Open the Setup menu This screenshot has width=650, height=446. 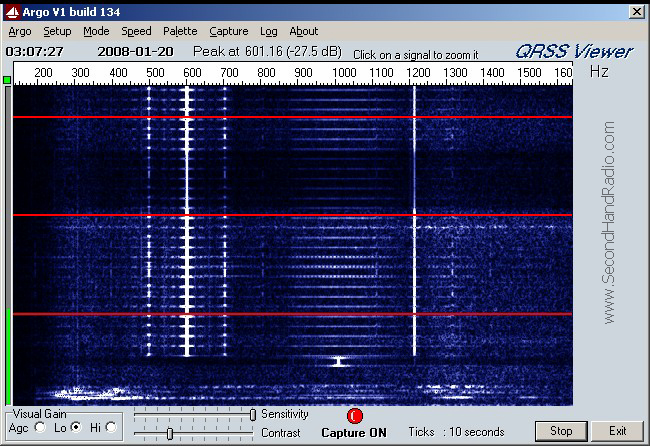tap(57, 32)
